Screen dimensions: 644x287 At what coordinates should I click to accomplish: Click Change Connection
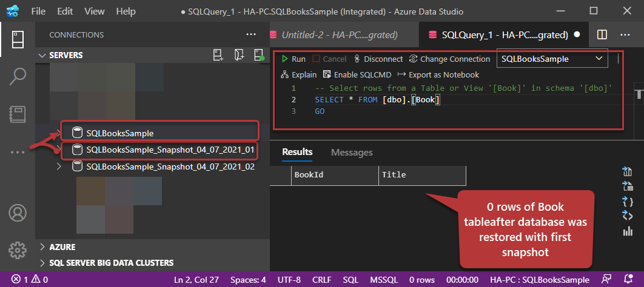[450, 59]
